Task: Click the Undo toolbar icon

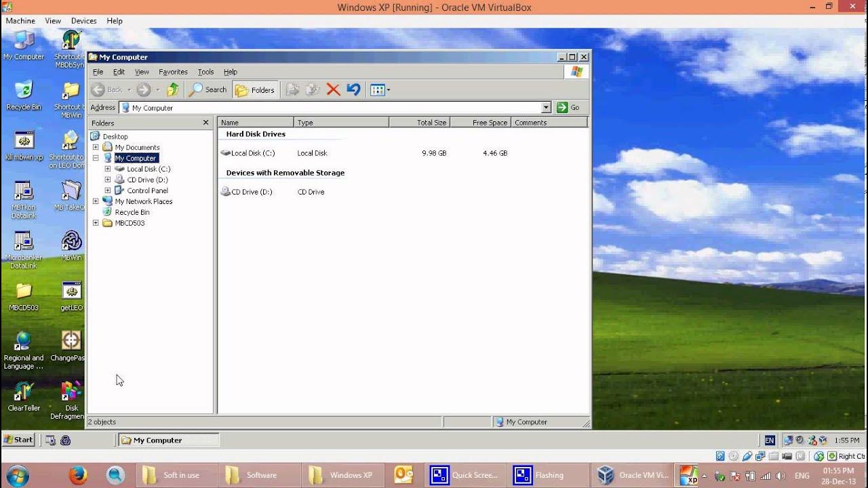Action: pos(353,89)
